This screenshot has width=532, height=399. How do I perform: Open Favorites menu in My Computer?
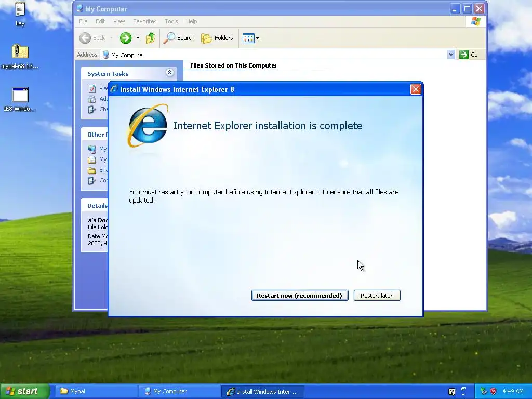point(144,21)
